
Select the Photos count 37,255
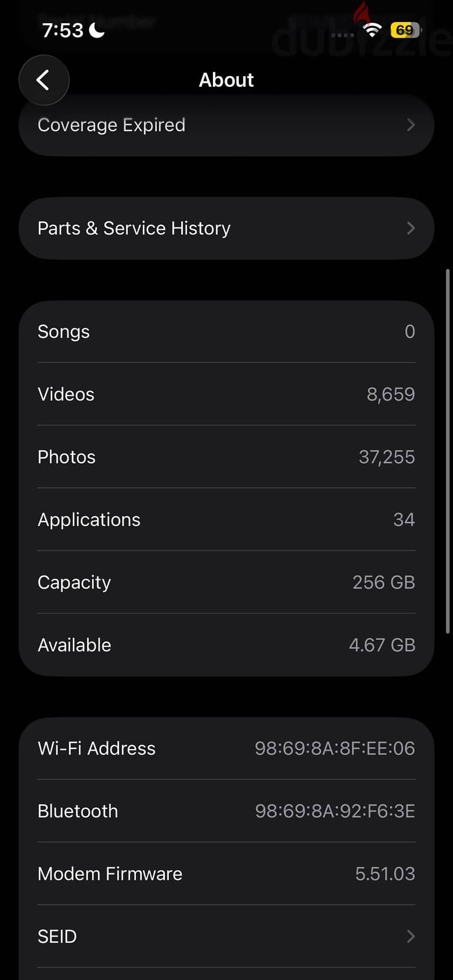387,457
